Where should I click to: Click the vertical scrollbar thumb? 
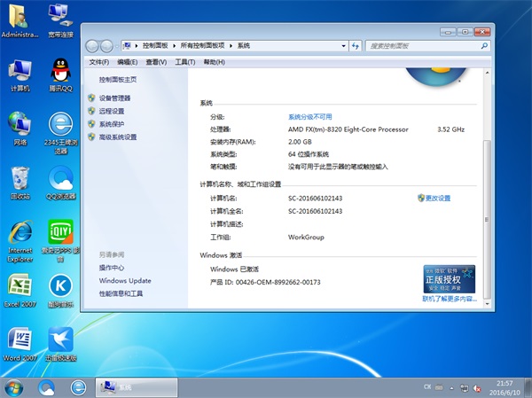487,219
